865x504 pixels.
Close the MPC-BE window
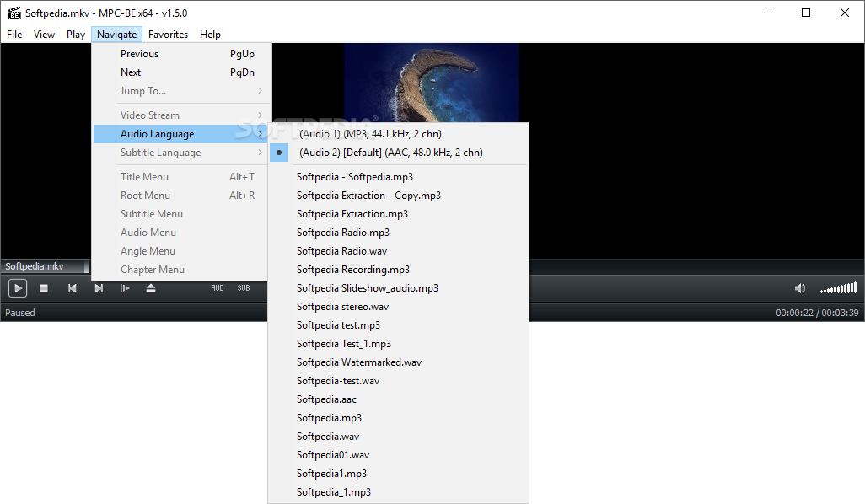(845, 13)
